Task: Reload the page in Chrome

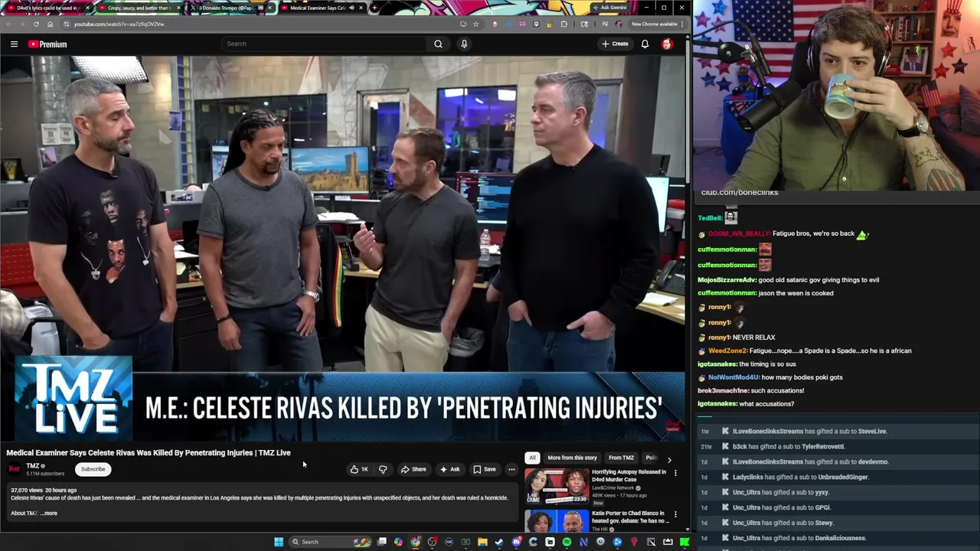Action: point(36,24)
